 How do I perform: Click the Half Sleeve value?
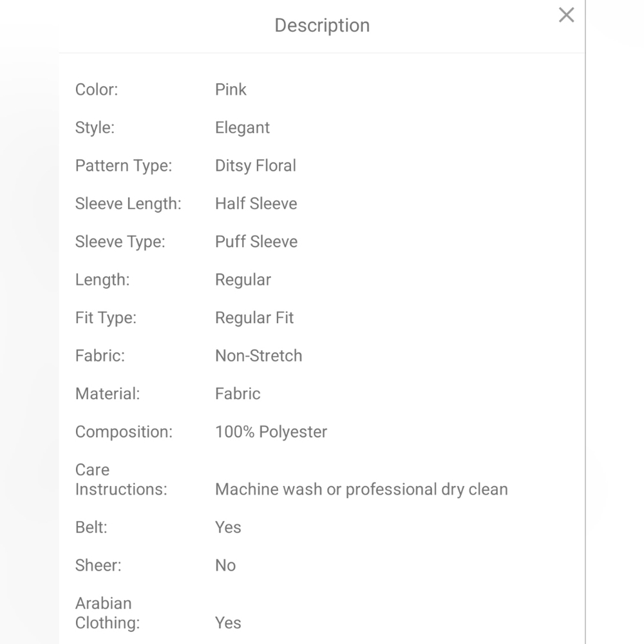pos(256,204)
